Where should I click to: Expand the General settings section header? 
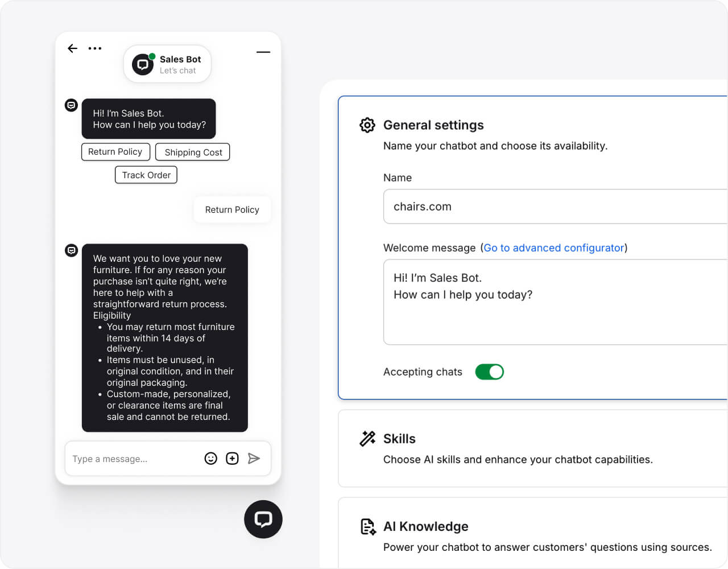pos(433,125)
